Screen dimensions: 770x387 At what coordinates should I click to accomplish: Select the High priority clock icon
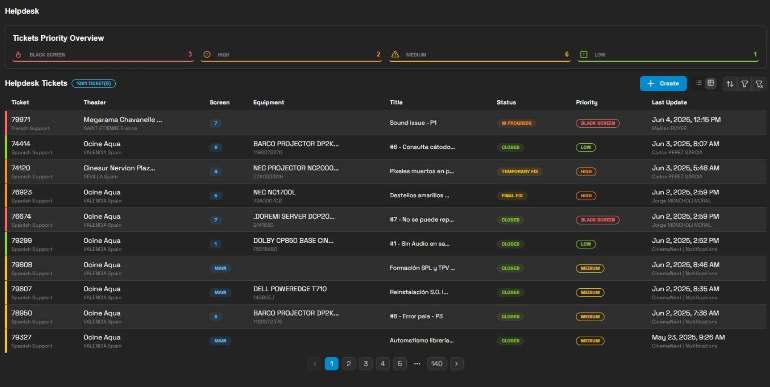[x=207, y=55]
